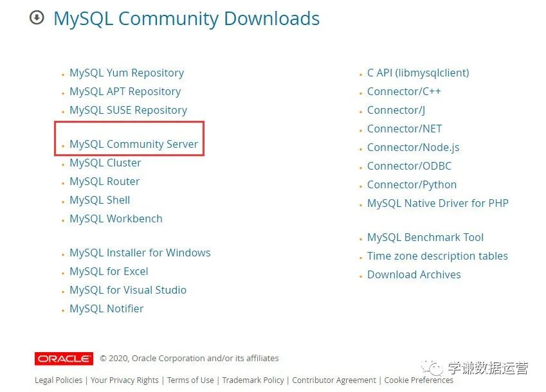Viewport: 546px width, 392px height.
Task: Open Trademark Policy footer link
Action: tap(253, 380)
